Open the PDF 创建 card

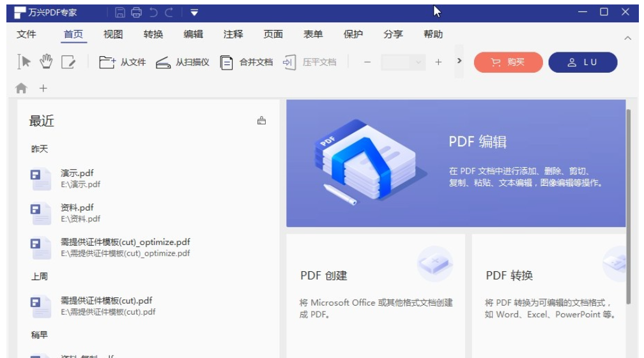coord(376,296)
